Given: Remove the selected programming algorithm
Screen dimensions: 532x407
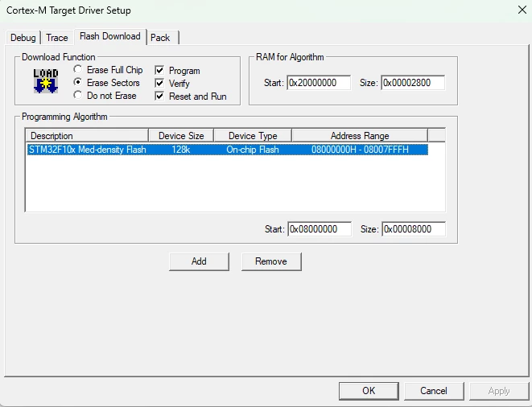Looking at the screenshot, I should (271, 261).
